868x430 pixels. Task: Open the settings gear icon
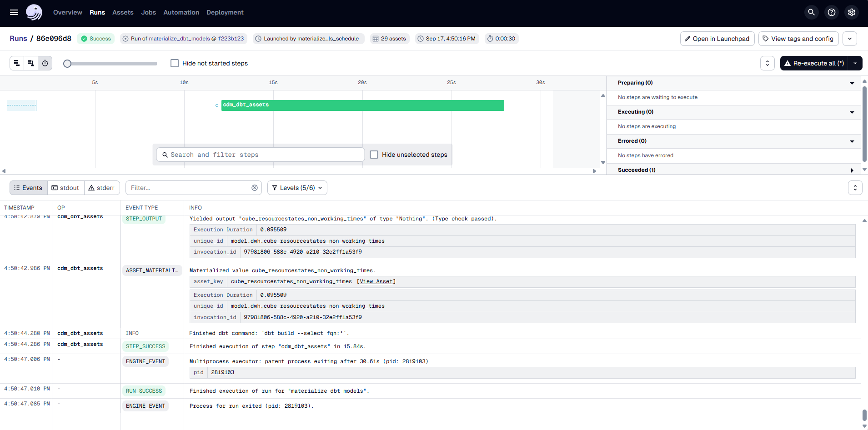pos(851,12)
